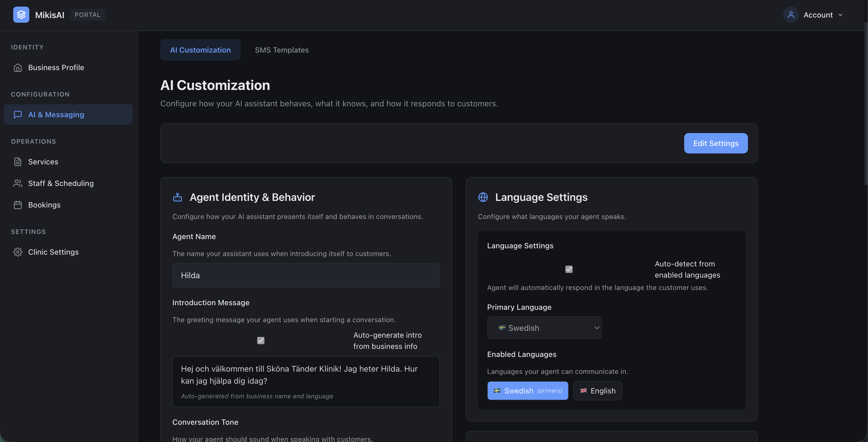Click the Swedish flag in Primary Language

[x=502, y=328]
